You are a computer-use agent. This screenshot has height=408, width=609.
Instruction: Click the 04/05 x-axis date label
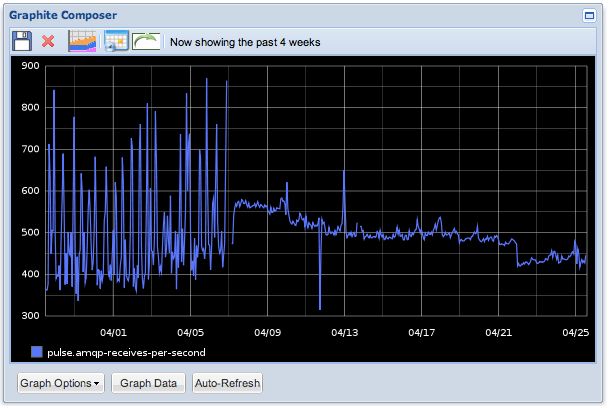(x=190, y=333)
